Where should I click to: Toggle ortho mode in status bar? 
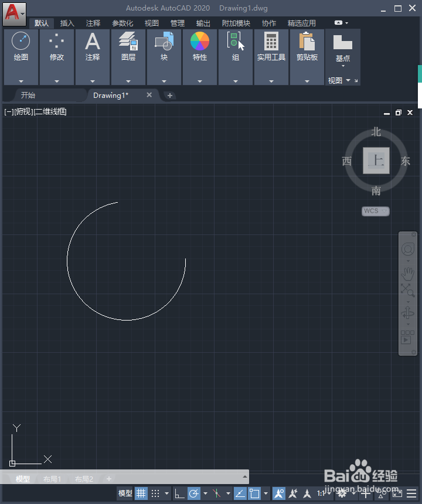point(179,493)
